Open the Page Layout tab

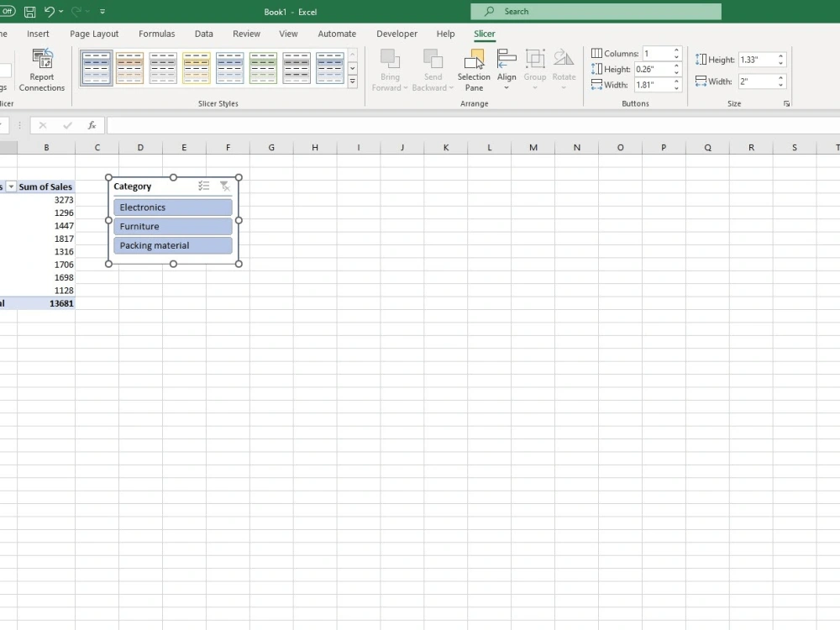click(94, 34)
